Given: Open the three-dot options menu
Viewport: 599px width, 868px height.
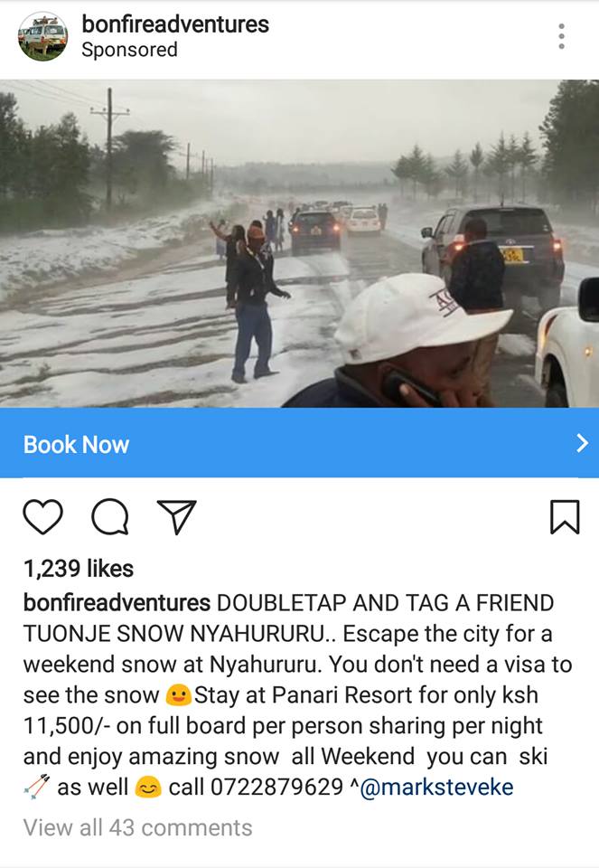Looking at the screenshot, I should (561, 36).
